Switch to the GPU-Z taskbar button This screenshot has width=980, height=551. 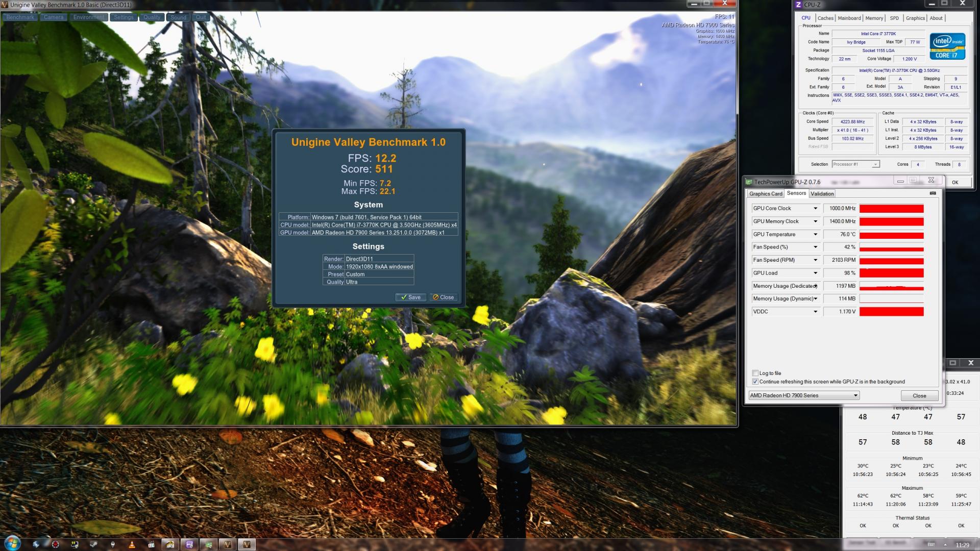click(209, 544)
